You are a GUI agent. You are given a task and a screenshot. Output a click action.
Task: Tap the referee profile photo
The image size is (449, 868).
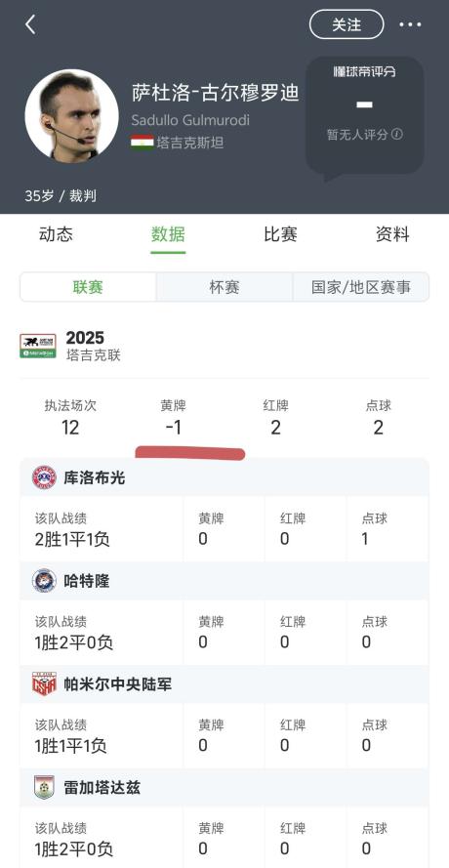[71, 115]
